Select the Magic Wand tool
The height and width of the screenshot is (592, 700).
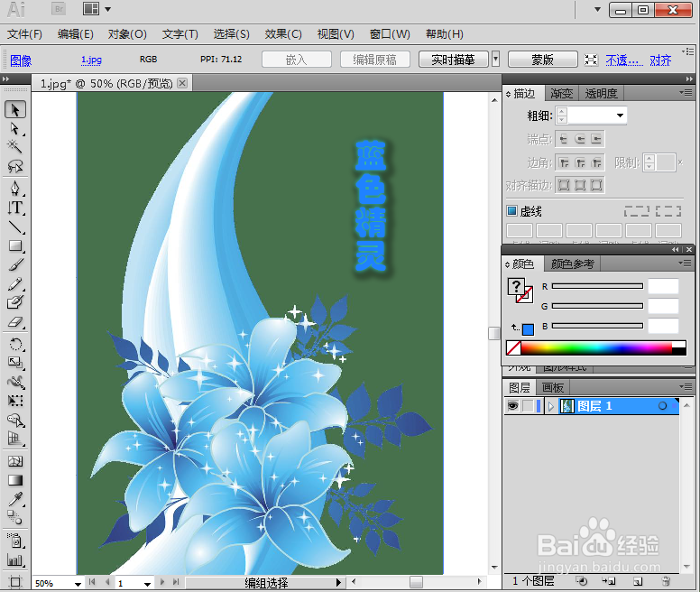coord(15,147)
